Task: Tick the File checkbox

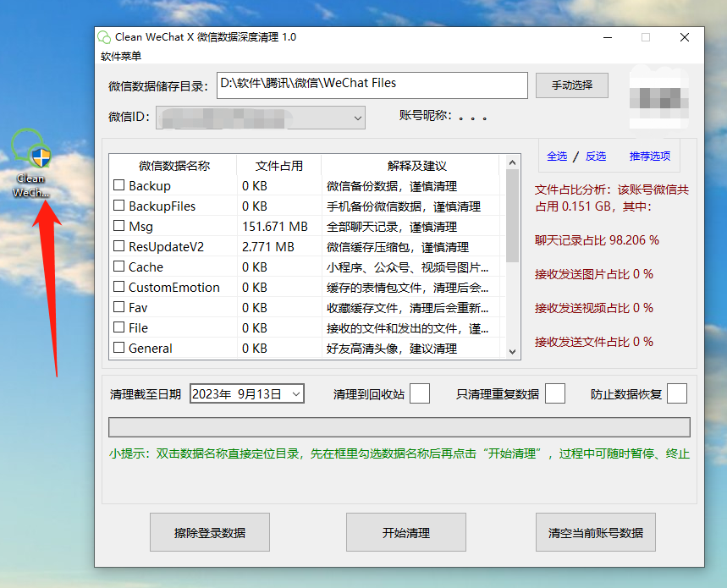Action: tap(118, 327)
